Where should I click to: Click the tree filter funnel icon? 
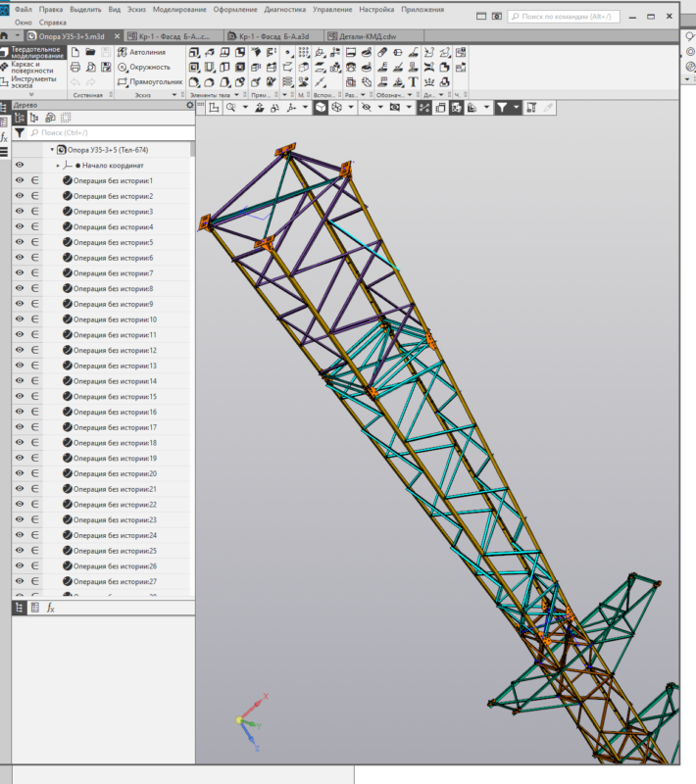click(x=20, y=132)
